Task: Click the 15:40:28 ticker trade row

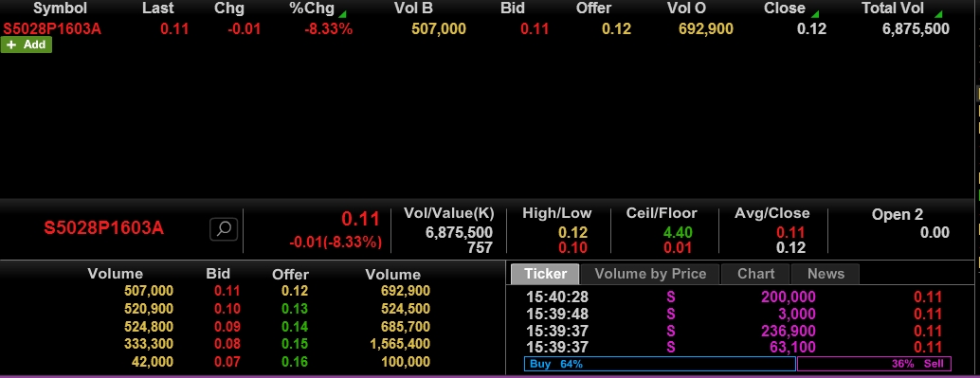Action: click(x=734, y=297)
